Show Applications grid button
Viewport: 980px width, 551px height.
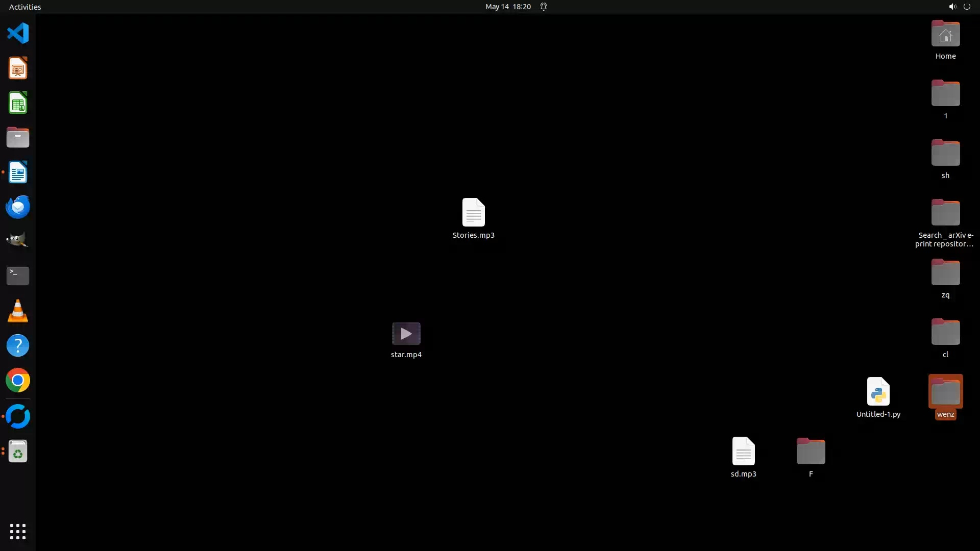[18, 531]
